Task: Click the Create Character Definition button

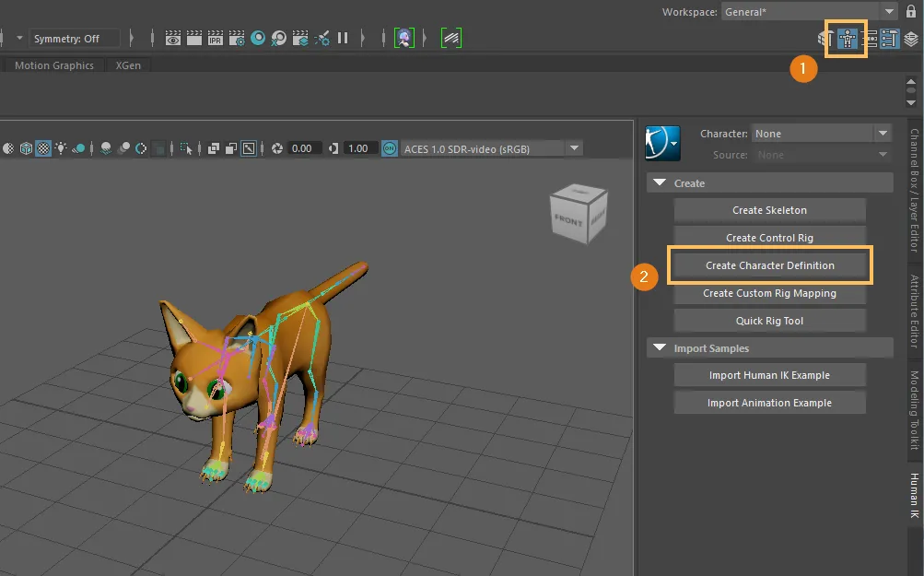Action: coord(769,265)
